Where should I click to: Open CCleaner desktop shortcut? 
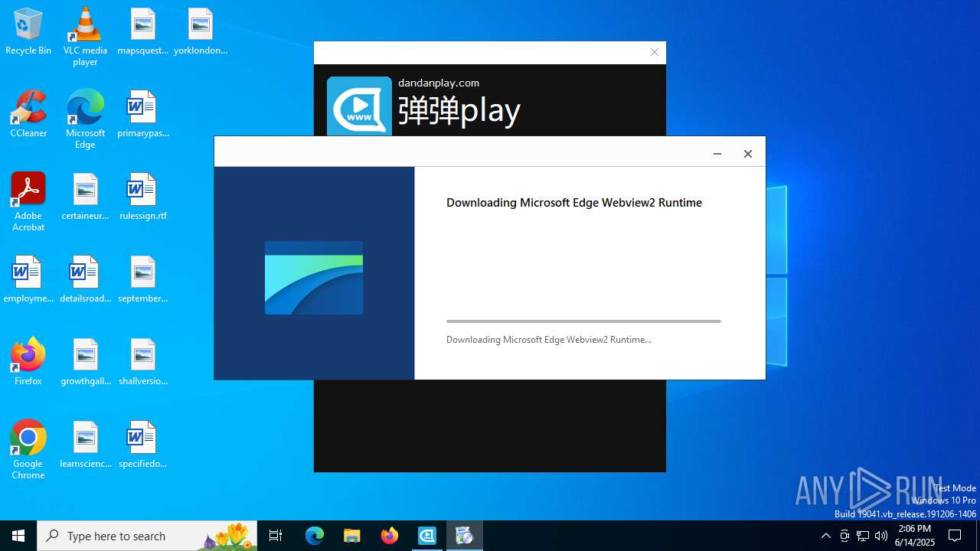coord(28,114)
